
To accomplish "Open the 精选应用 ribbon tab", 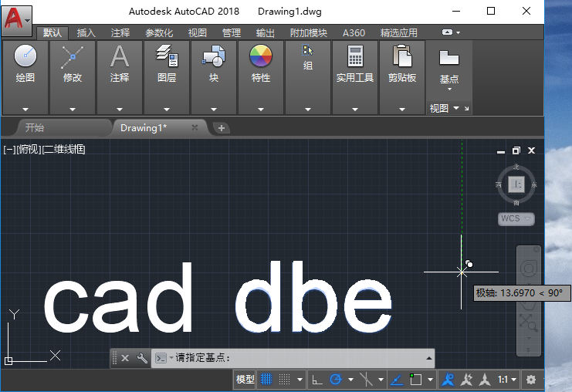I will pyautogui.click(x=399, y=33).
